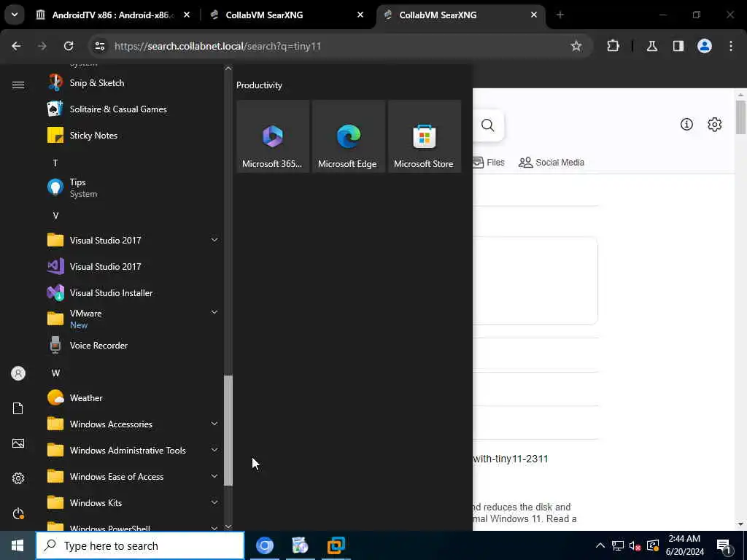The image size is (747, 560).
Task: Open the notification center icon
Action: pos(724,547)
